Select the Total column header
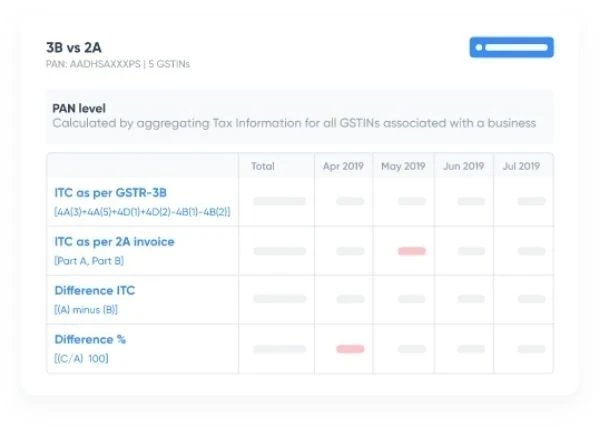 tap(263, 166)
